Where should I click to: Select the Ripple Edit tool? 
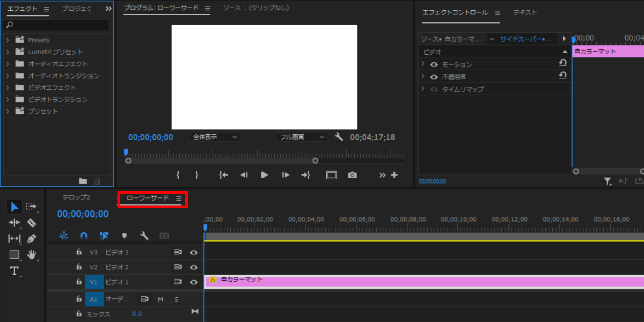tap(14, 223)
